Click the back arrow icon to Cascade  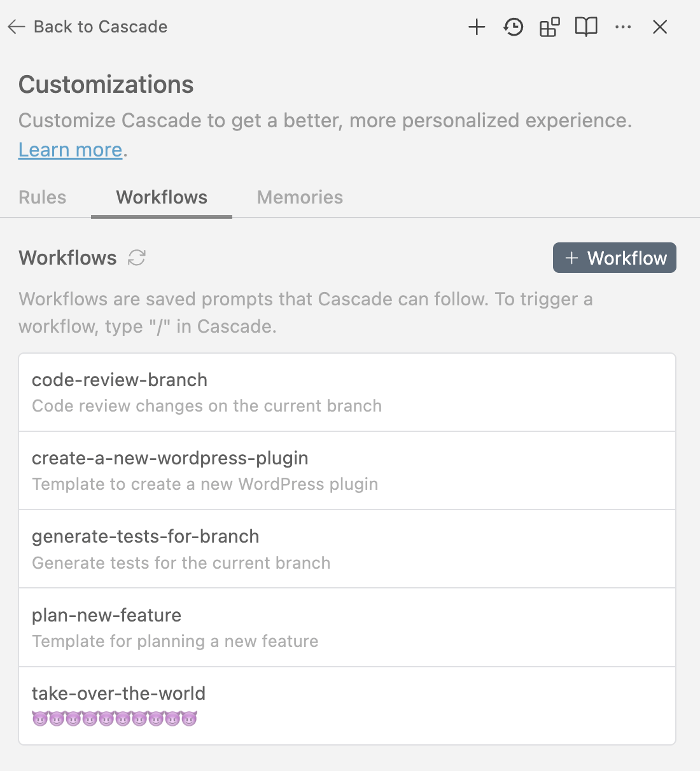17,27
